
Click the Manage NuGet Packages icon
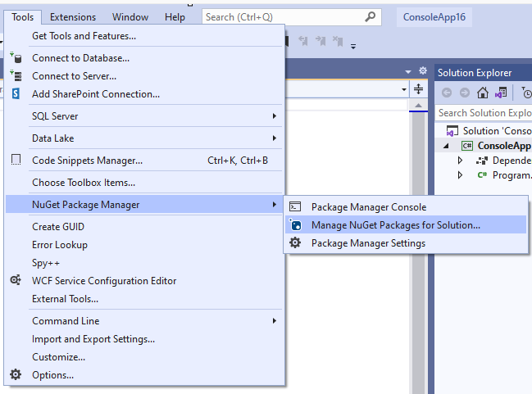click(x=295, y=224)
